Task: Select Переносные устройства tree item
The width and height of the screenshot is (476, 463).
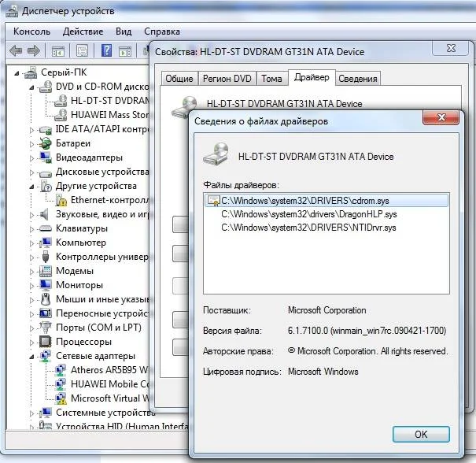Action: (102, 313)
